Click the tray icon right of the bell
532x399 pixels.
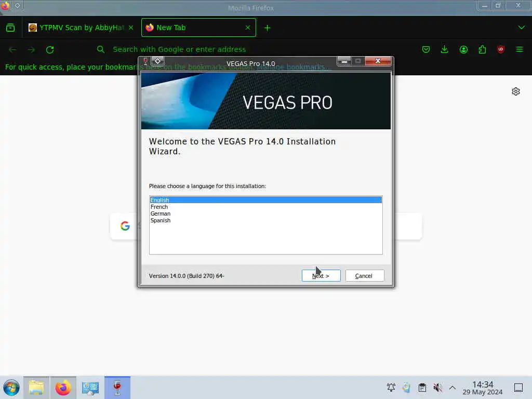[406, 388]
